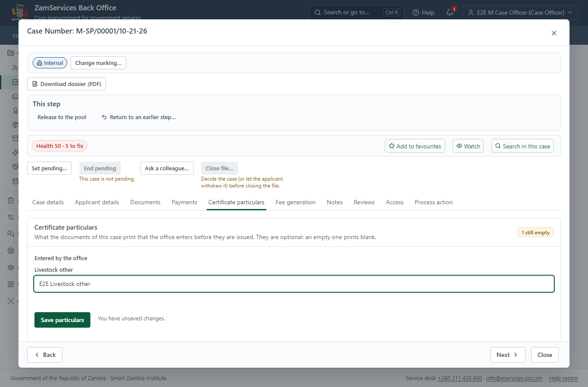Open the Process action tab
The width and height of the screenshot is (588, 387).
point(433,202)
